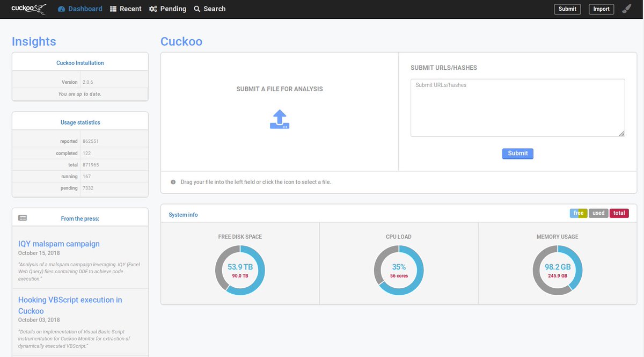
Task: Click the version value 2.0.6
Action: [x=88, y=82]
